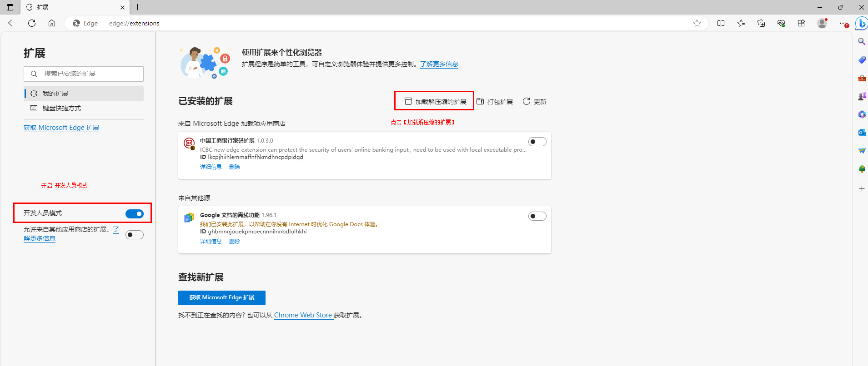The image size is (868, 366).
Task: Click 加载解压缩的扩展 button
Action: tap(435, 101)
